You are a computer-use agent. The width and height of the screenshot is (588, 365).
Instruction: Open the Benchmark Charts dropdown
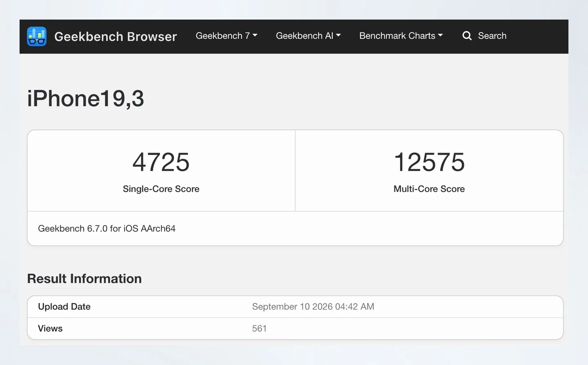pos(401,36)
